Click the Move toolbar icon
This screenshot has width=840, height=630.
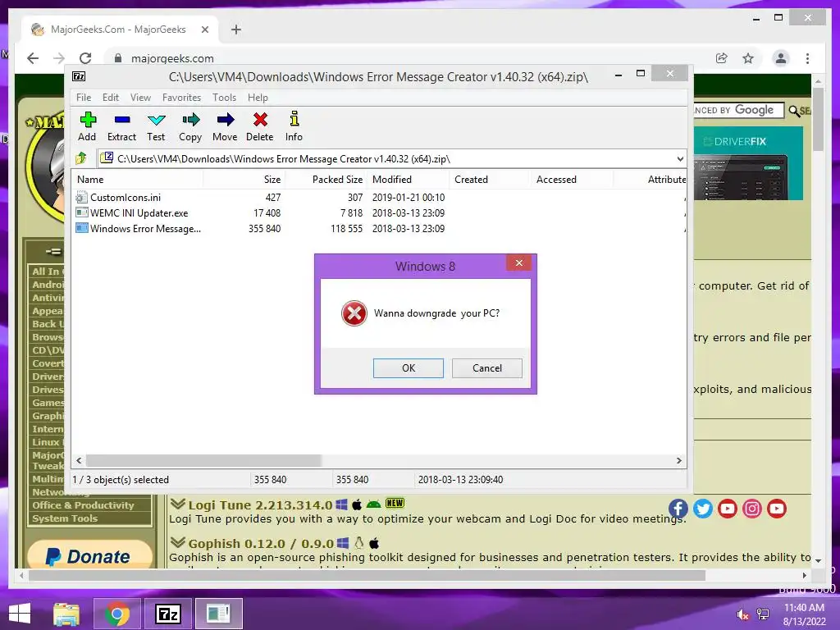225,127
